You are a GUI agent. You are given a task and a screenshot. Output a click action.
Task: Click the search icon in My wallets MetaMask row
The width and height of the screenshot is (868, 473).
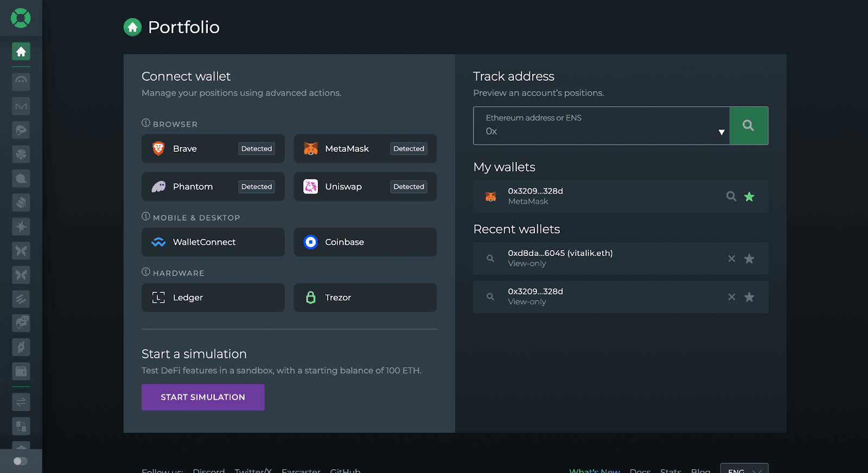731,196
